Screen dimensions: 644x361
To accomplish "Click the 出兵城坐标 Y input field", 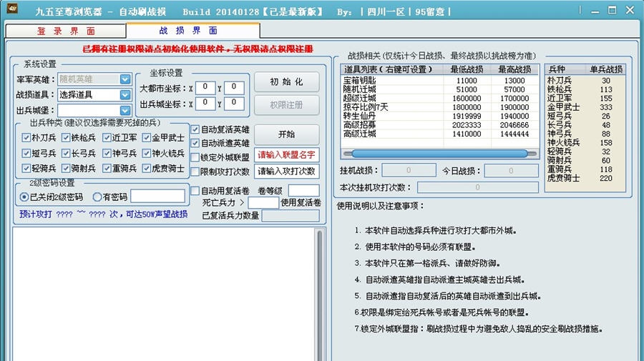I will click(x=234, y=104).
